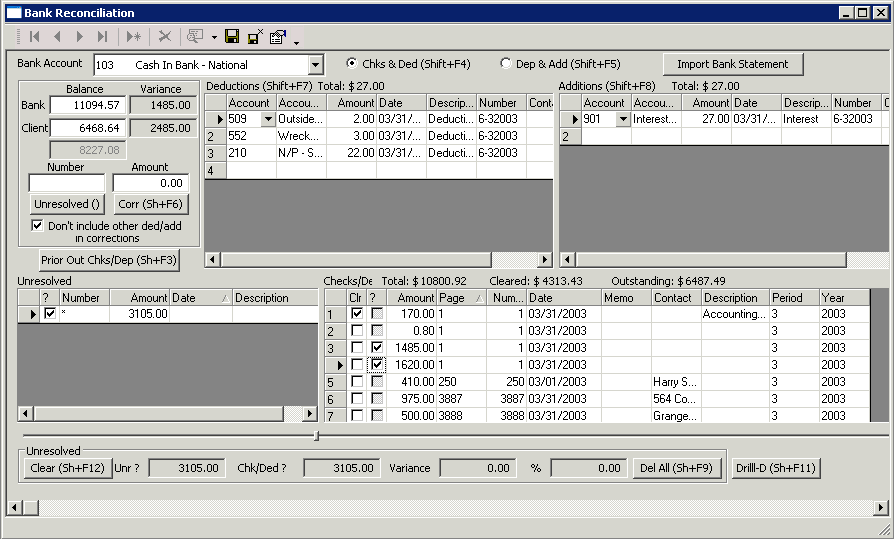Click bottom window scrollbar left arrow

pos(14,507)
